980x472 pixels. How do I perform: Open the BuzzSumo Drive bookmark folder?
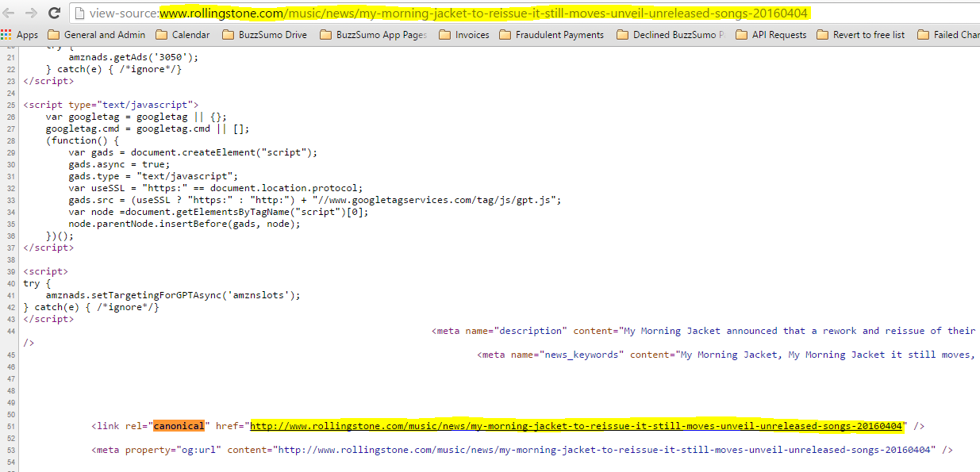click(264, 35)
